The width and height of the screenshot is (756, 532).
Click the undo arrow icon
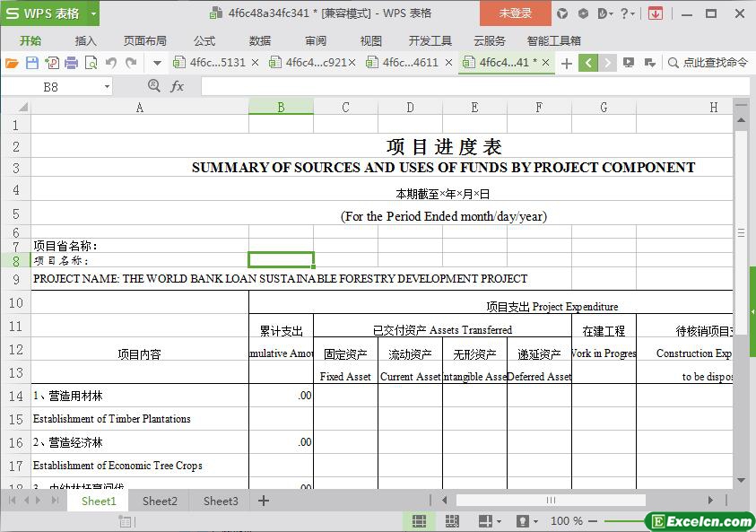click(x=111, y=63)
